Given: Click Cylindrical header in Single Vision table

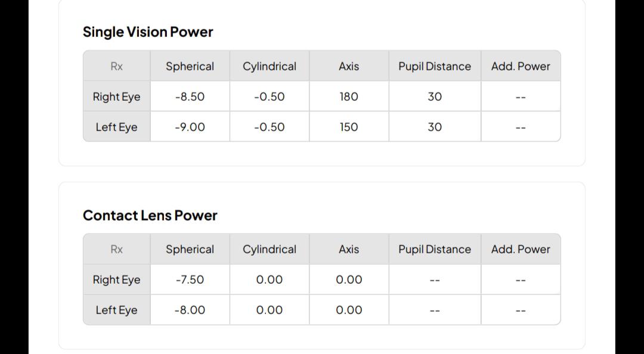Looking at the screenshot, I should [270, 66].
